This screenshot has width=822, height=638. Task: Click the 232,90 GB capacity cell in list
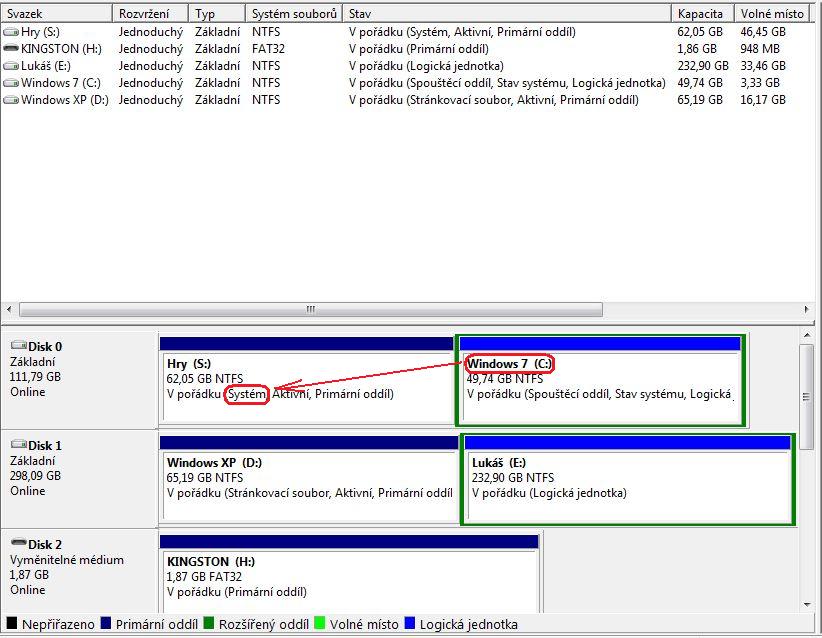point(703,66)
